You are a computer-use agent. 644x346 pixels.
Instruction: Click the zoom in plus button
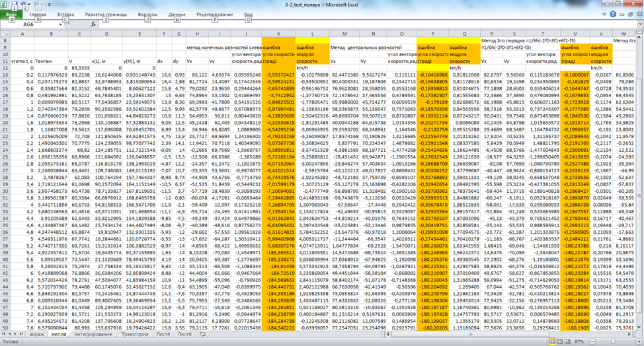pos(639,341)
